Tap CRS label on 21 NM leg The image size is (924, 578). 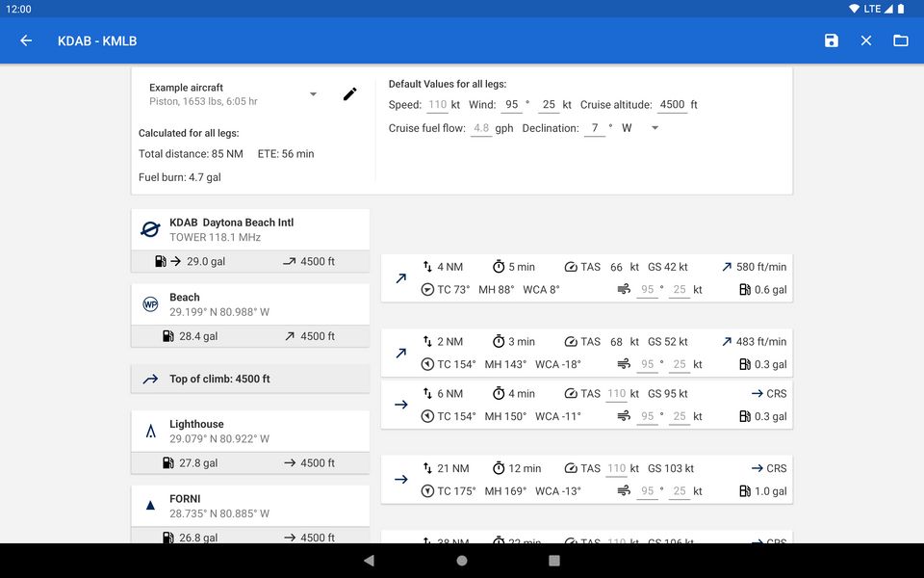(x=776, y=468)
